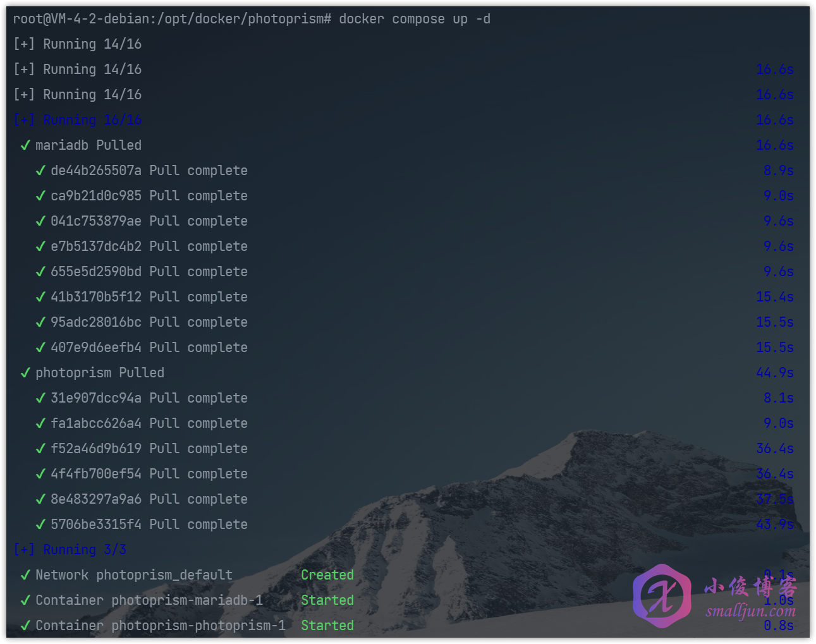Image resolution: width=816 pixels, height=644 pixels.
Task: Click the checkmark beside 95adc28016bc
Action: click(x=40, y=322)
